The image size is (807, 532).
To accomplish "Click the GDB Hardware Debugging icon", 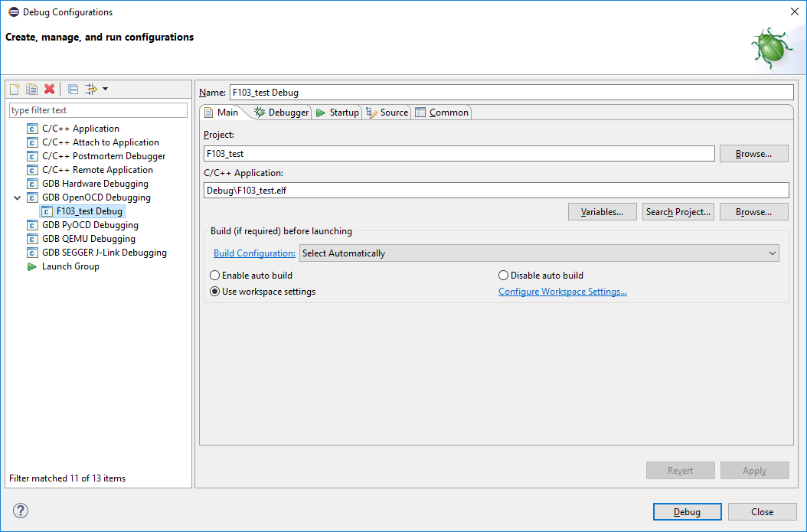I will click(32, 184).
